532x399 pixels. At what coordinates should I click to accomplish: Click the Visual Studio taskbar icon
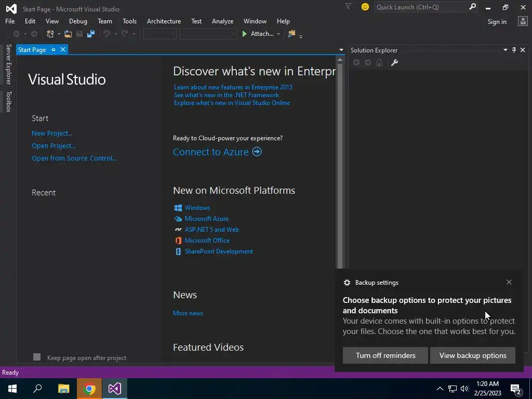115,389
